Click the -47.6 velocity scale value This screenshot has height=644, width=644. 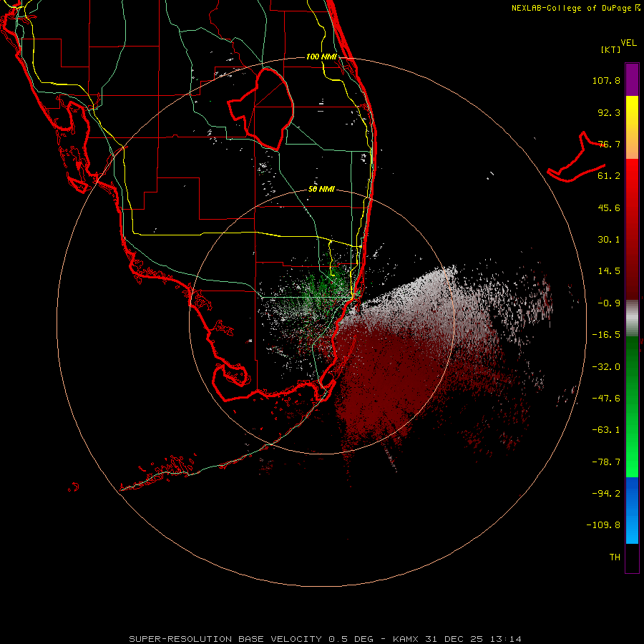[x=606, y=399]
